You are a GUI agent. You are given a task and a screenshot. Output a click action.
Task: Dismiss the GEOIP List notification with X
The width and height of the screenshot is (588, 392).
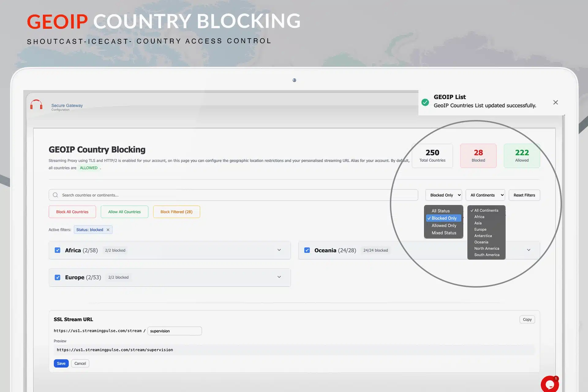click(x=556, y=102)
